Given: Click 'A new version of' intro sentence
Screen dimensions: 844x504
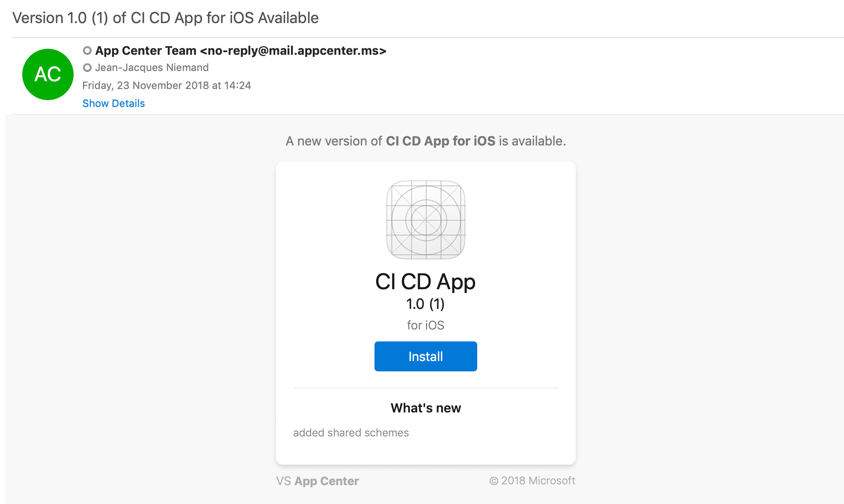Looking at the screenshot, I should click(334, 141).
